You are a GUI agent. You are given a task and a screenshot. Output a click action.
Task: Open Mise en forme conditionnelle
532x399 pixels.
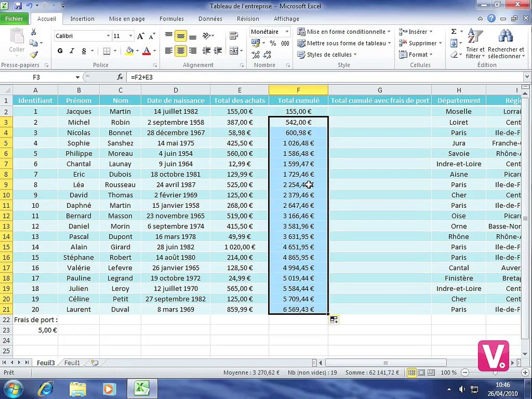click(344, 32)
